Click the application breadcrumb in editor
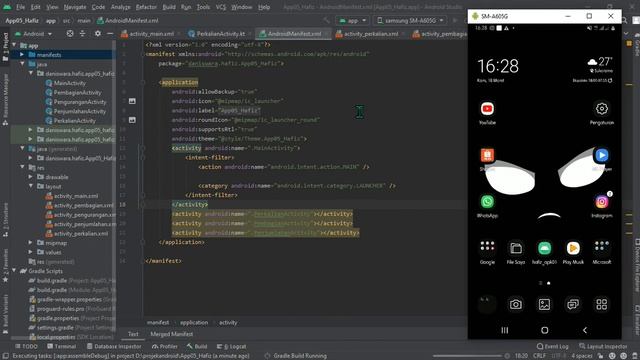 coord(194,322)
